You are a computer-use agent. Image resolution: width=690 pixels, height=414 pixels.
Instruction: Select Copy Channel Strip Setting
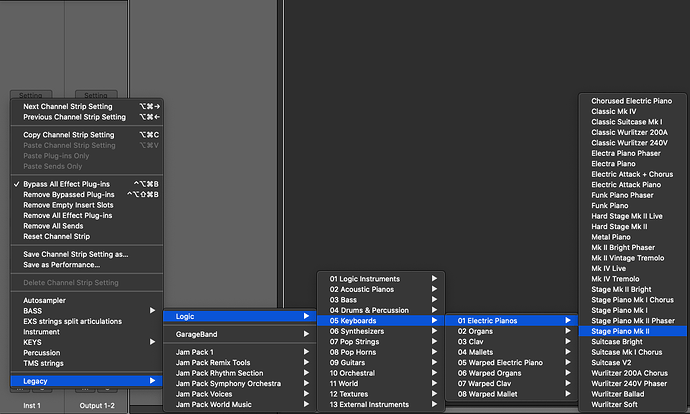pyautogui.click(x=87, y=135)
